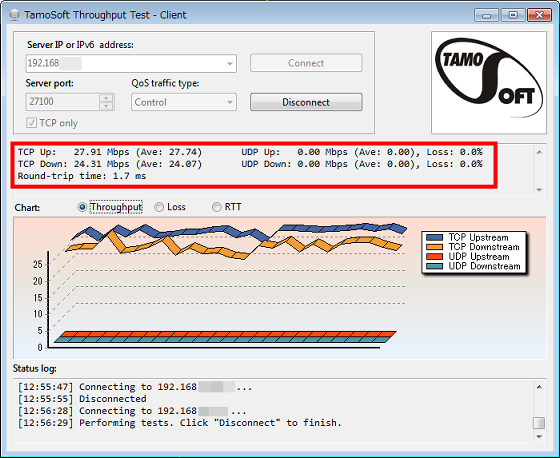
Task: Click the status log scrollbar thumb
Action: [539, 423]
